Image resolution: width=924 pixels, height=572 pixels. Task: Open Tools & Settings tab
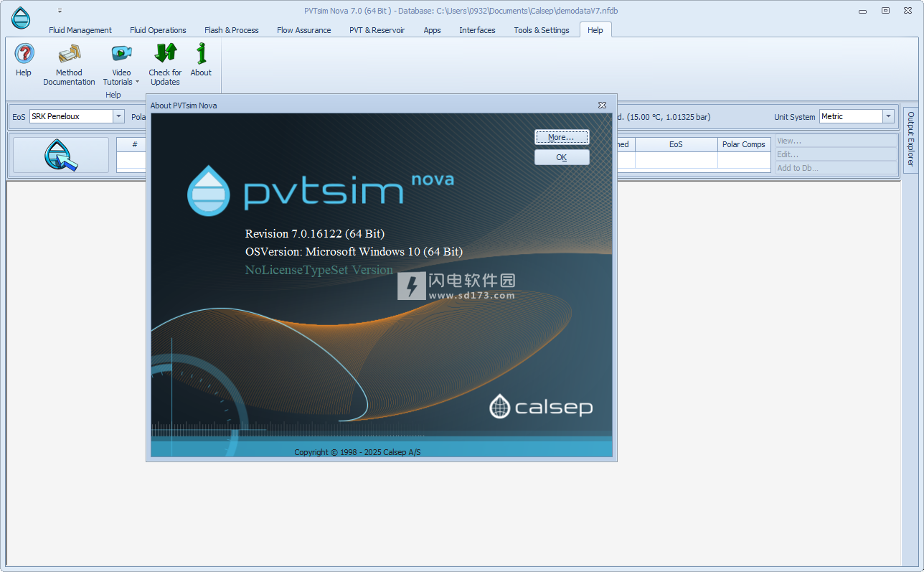coord(542,30)
